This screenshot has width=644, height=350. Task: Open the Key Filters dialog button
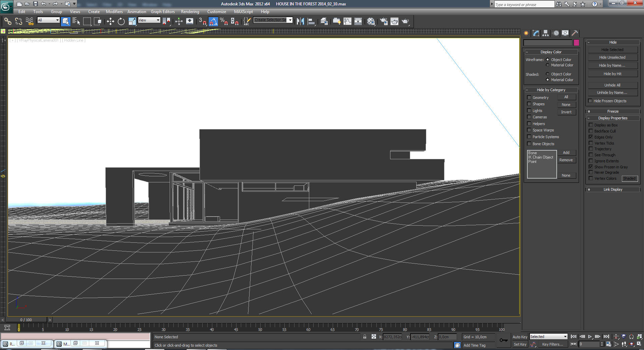pos(552,344)
